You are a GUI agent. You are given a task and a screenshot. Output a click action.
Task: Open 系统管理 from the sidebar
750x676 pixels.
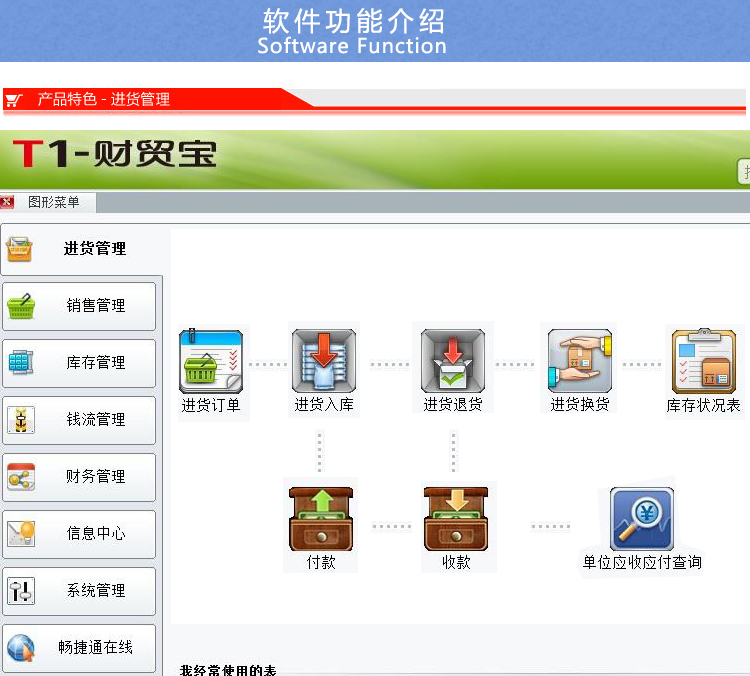tap(79, 591)
